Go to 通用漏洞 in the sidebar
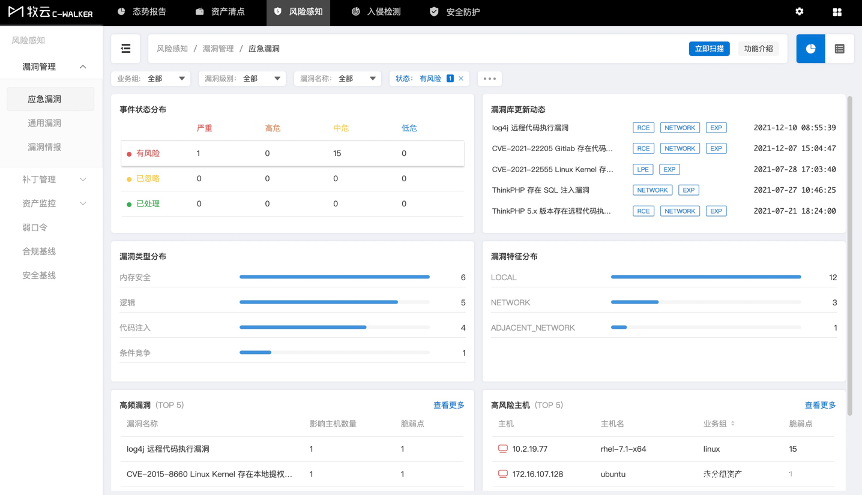The width and height of the screenshot is (862, 495). (45, 123)
